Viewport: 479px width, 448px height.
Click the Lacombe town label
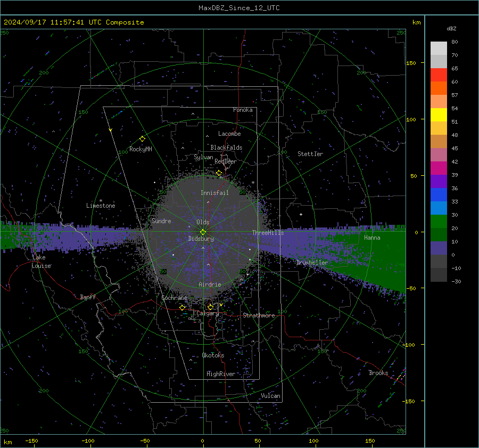[229, 134]
